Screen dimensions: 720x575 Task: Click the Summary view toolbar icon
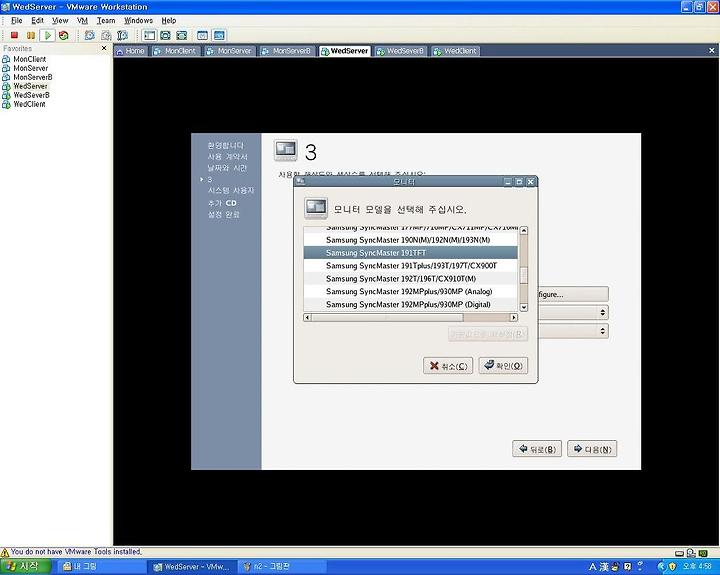202,35
